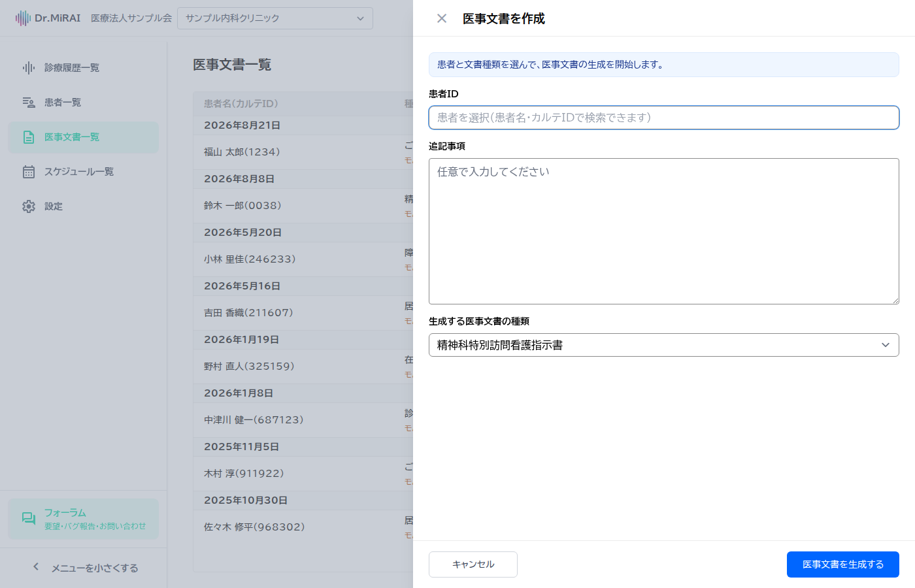Click the キャンセル button

(473, 564)
